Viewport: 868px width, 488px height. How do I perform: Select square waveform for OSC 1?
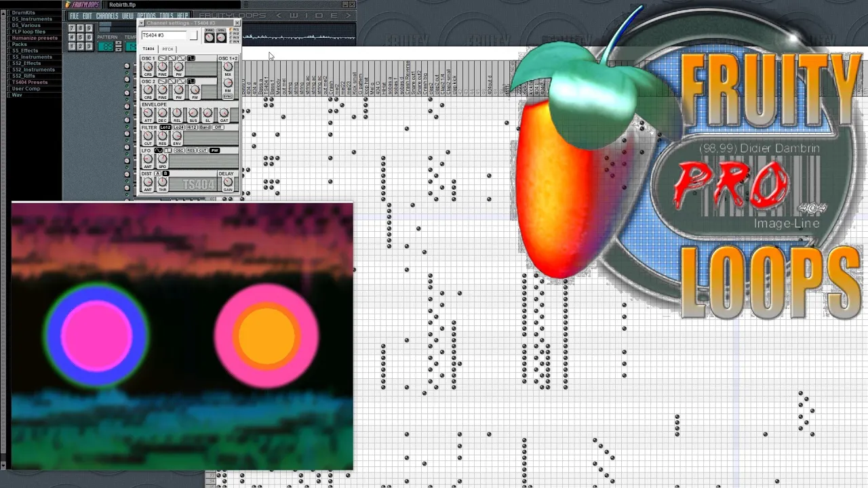(191, 58)
